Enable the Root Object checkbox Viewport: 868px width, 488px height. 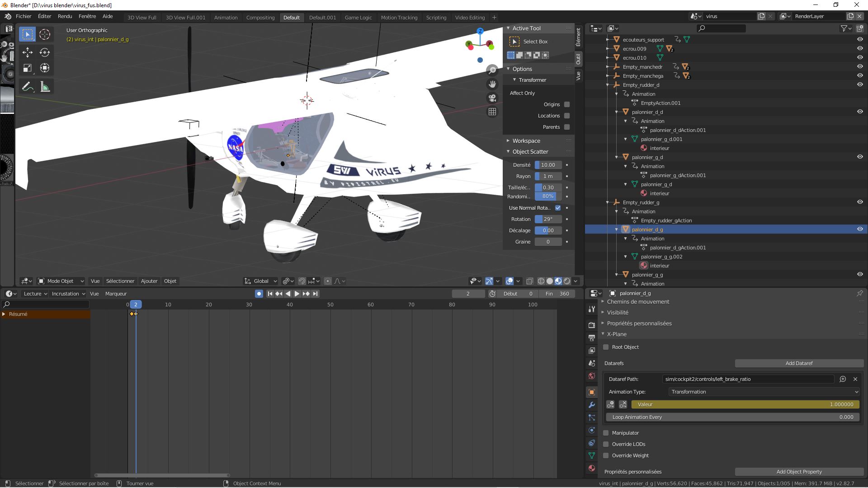606,347
